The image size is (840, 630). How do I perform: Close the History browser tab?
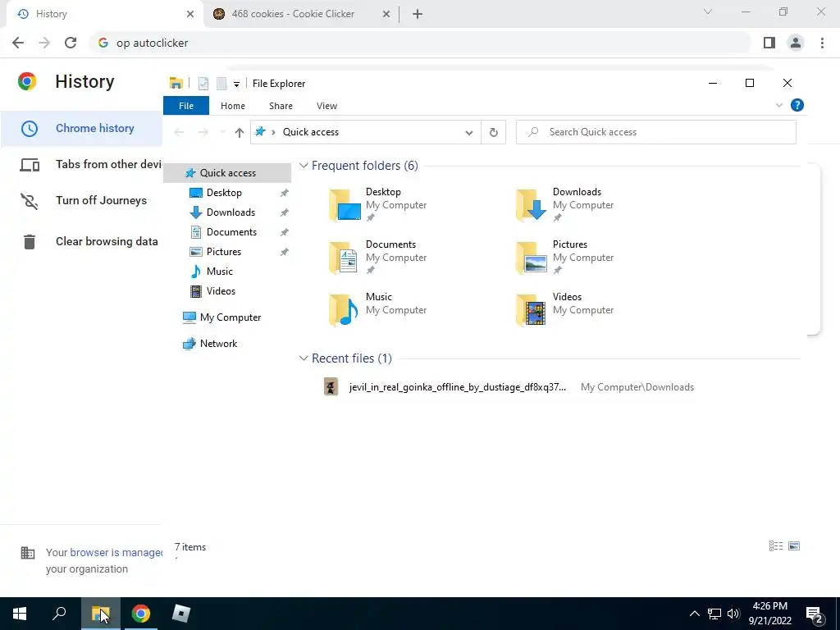pyautogui.click(x=189, y=15)
